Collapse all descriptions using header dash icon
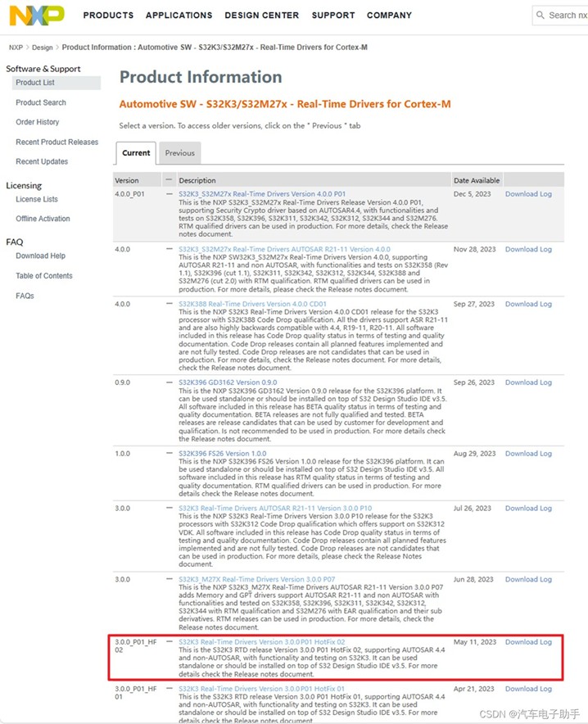Viewport: 588px width, 724px height. point(169,179)
